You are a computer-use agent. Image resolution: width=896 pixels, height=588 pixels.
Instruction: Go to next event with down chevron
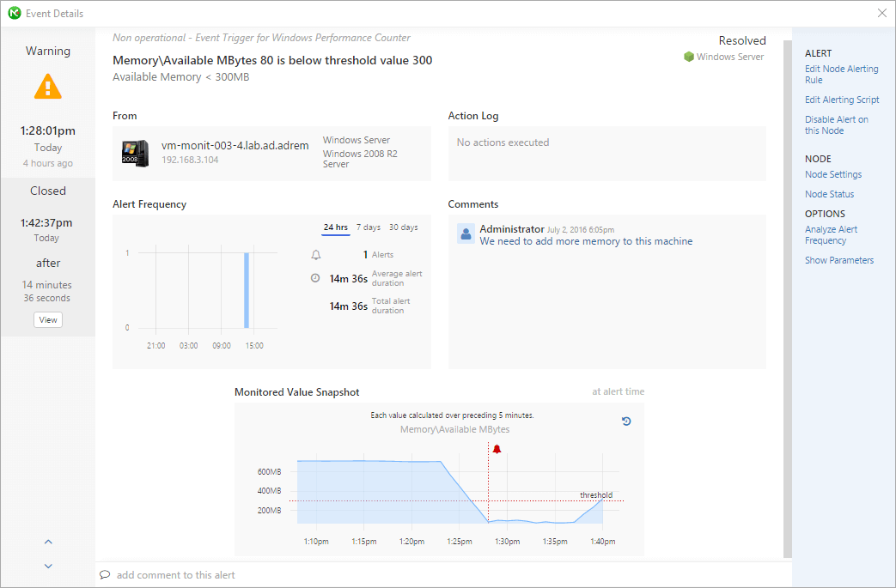[48, 566]
